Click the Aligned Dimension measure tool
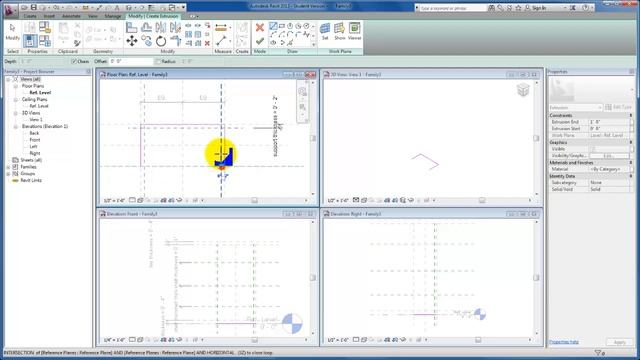Screen dimensions: 640x360 221,28
